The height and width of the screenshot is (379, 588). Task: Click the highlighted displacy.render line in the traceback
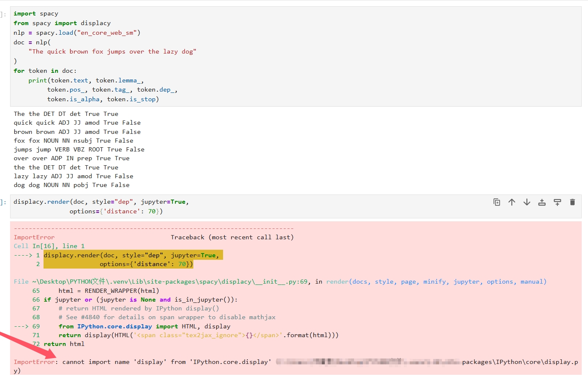pos(133,255)
